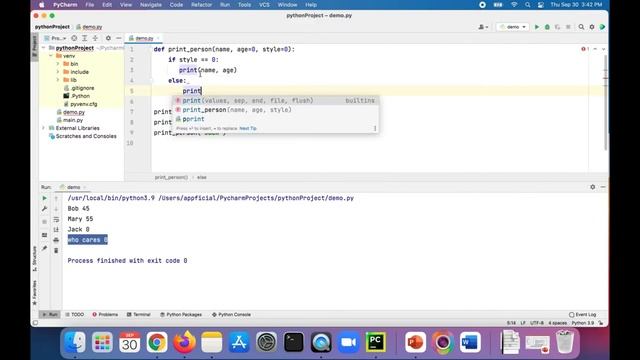Click the UTF-8 encoding in status bar
The image size is (640, 360).
tap(536, 323)
